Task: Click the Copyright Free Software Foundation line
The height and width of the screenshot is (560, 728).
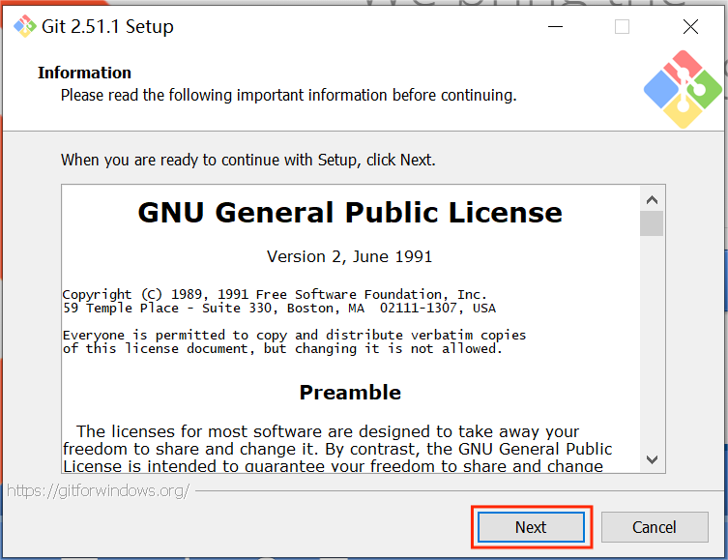Action: [275, 294]
